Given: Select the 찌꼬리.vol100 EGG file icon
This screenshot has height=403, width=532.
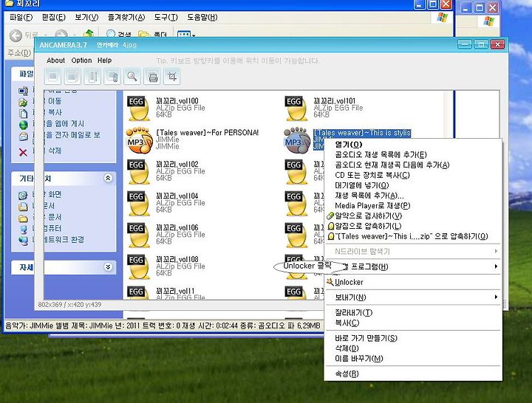Looking at the screenshot, I should [x=139, y=108].
